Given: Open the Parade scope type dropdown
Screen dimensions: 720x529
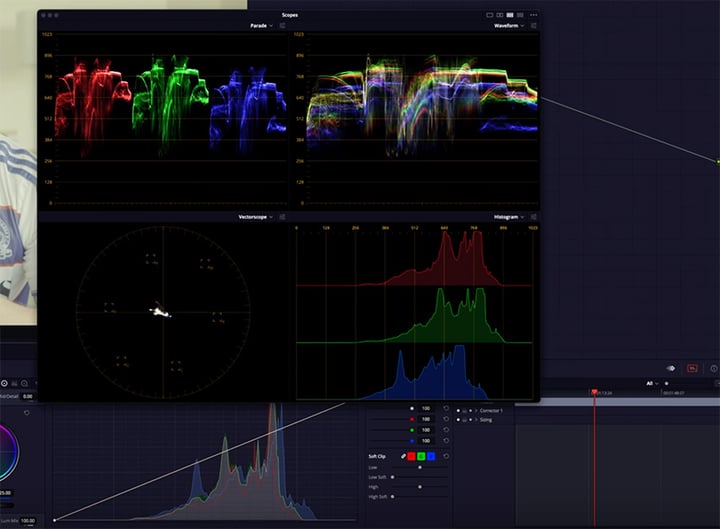Looking at the screenshot, I should click(261, 25).
